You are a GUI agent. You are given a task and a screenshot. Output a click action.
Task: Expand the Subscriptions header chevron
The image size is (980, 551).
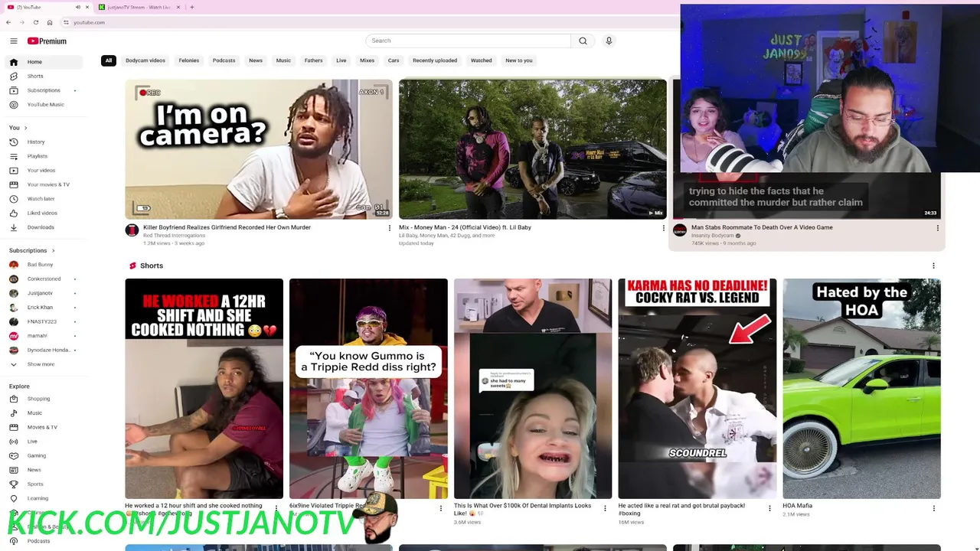[54, 250]
